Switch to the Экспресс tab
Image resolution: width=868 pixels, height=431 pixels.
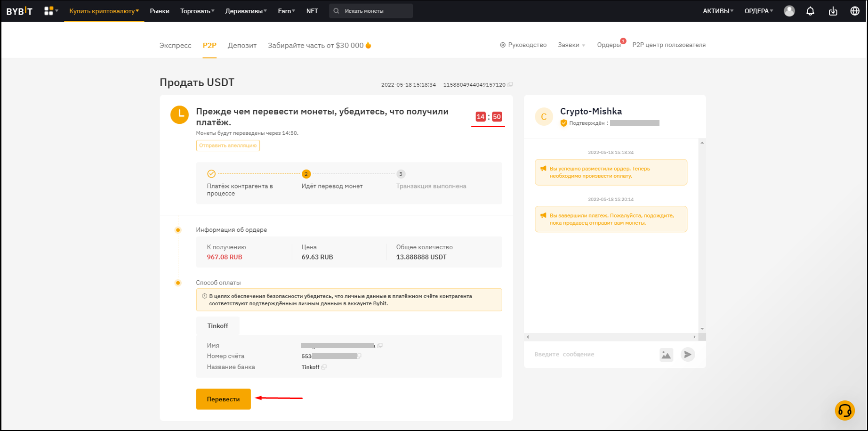point(175,45)
